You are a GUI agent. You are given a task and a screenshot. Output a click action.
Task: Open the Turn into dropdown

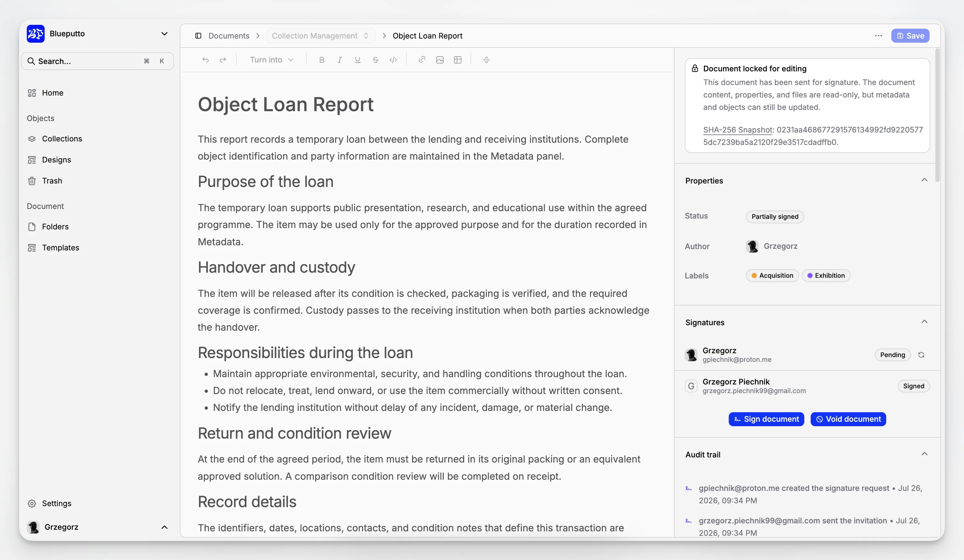point(271,60)
